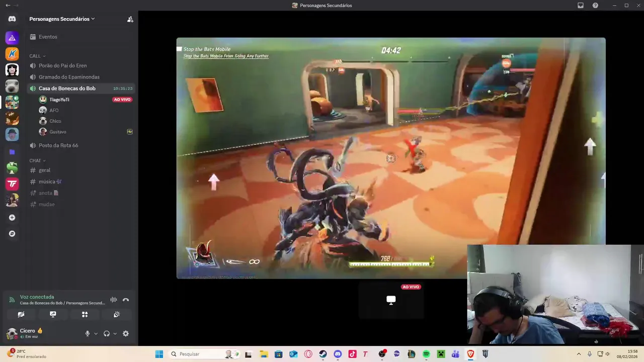Join Porão do Pai do Eren voice channel
Viewport: 644px width, 362px height.
click(82, 65)
